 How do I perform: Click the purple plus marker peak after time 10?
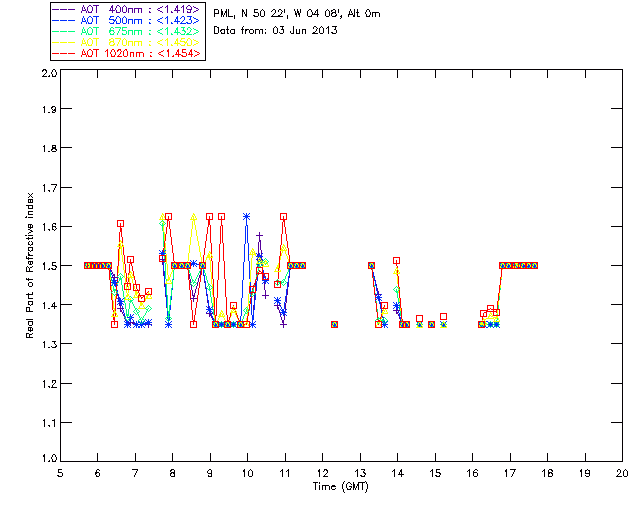(259, 236)
